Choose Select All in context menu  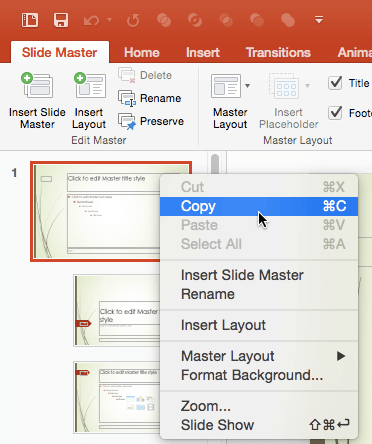tap(259, 244)
